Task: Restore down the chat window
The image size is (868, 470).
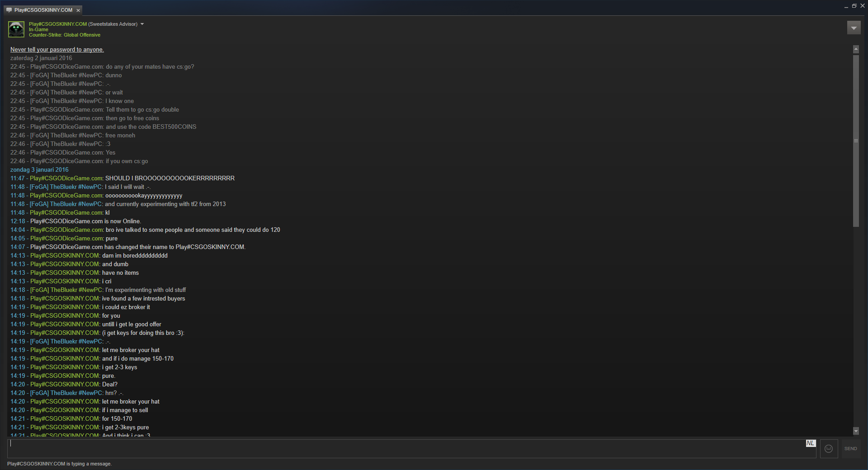Action: click(854, 6)
